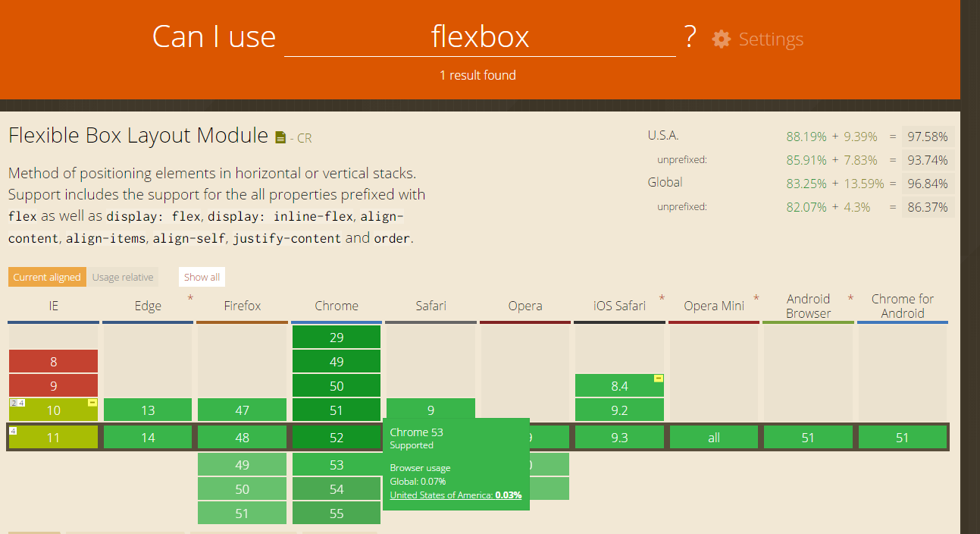The image size is (980, 534).
Task: Click the yellow prefix flag on iOS Safari 8.4
Action: pos(659,378)
